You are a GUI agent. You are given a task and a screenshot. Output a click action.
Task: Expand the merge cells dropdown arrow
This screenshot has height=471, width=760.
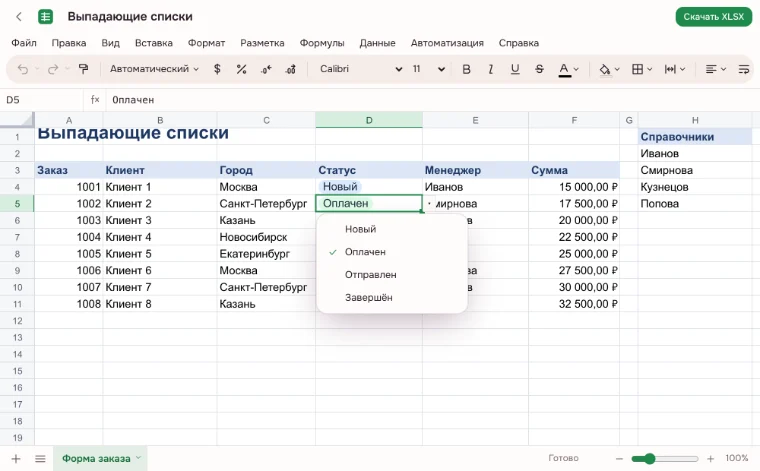click(x=682, y=69)
